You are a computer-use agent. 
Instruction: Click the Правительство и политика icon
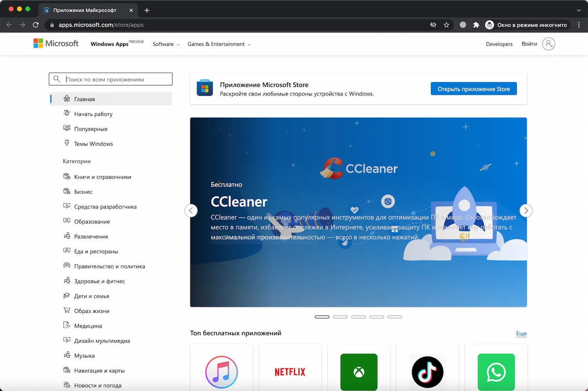[67, 266]
